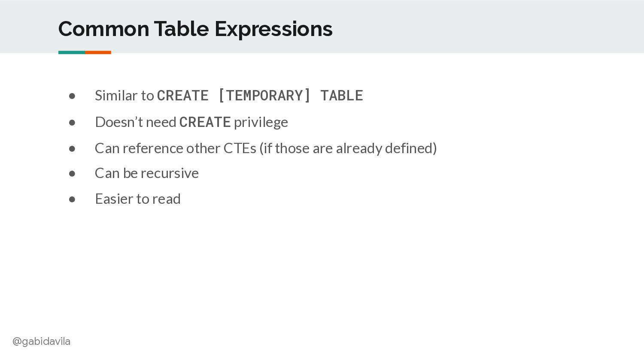
Task: Click the orange underline segment below title
Action: (x=98, y=52)
